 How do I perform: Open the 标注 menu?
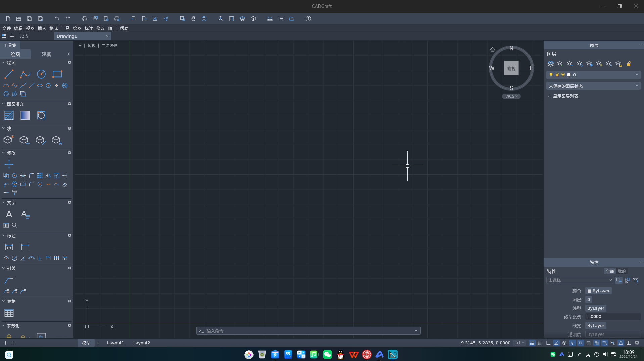[89, 28]
